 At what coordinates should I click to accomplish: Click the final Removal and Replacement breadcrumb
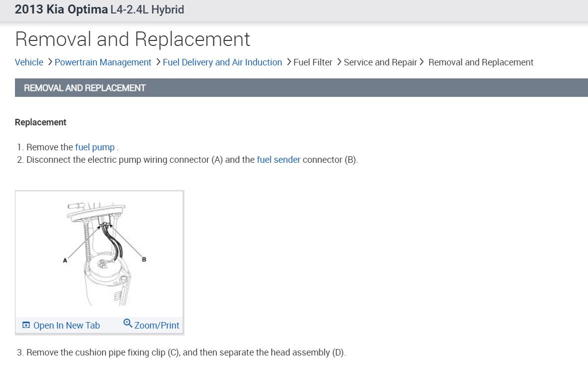481,62
